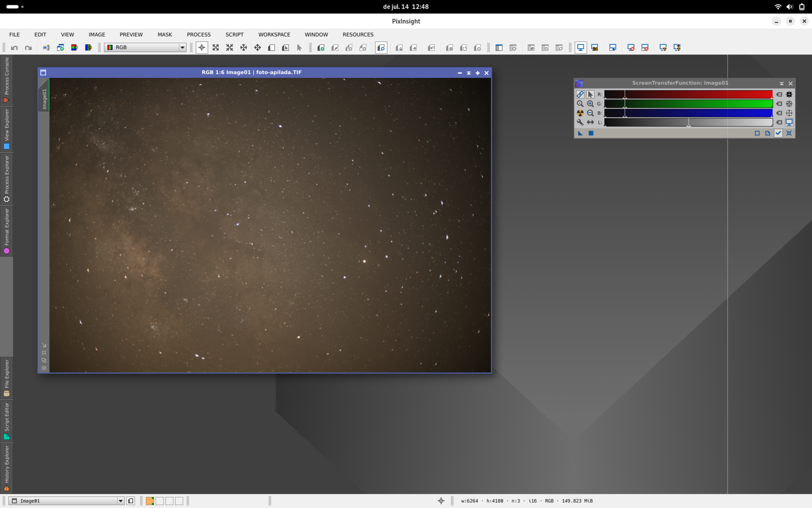Toggle the Readout magnifier mode icon
812x508 pixels.
tap(381, 48)
